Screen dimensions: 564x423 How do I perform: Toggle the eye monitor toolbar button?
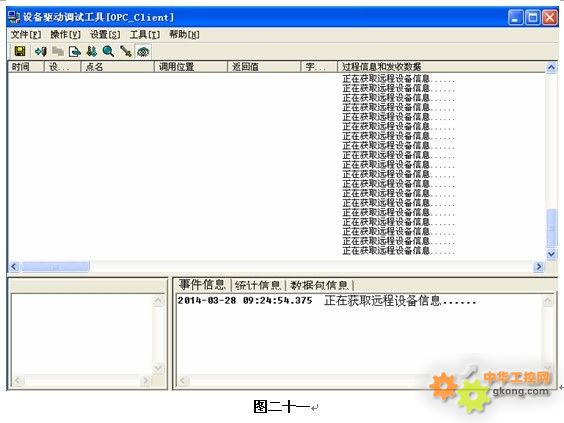coord(143,51)
